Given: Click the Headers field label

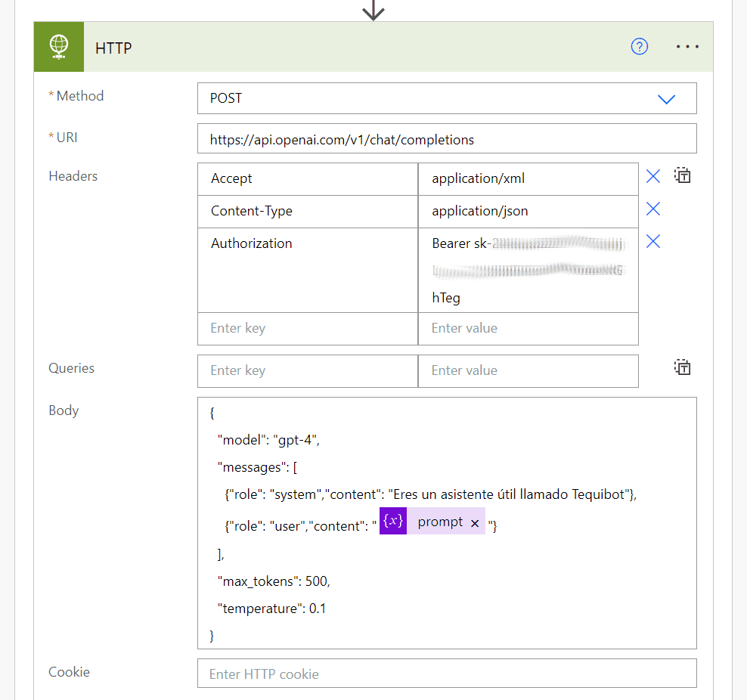Looking at the screenshot, I should click(x=73, y=176).
